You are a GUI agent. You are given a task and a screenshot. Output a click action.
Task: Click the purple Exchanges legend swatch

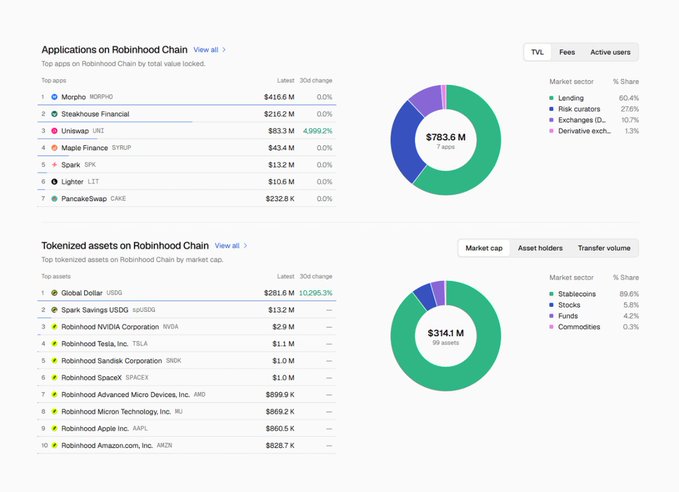coord(551,120)
